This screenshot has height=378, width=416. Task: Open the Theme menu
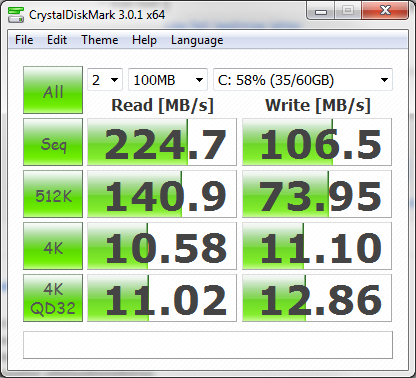tap(100, 40)
